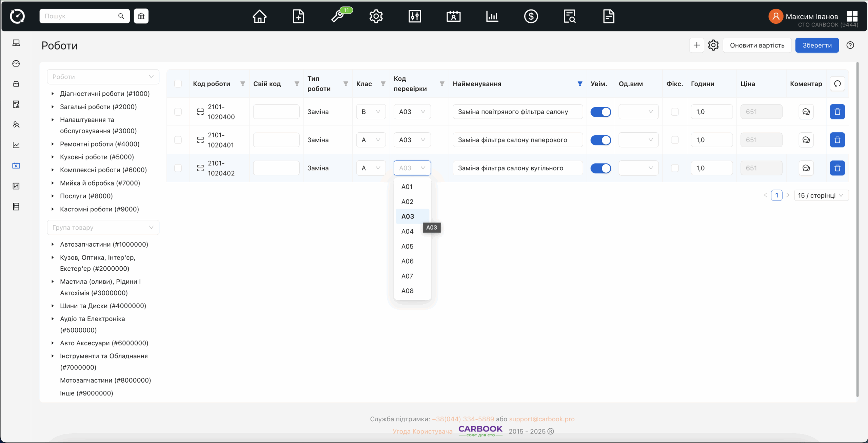The width and height of the screenshot is (868, 443).
Task: Click the plus icon to add work
Action: coord(696,45)
